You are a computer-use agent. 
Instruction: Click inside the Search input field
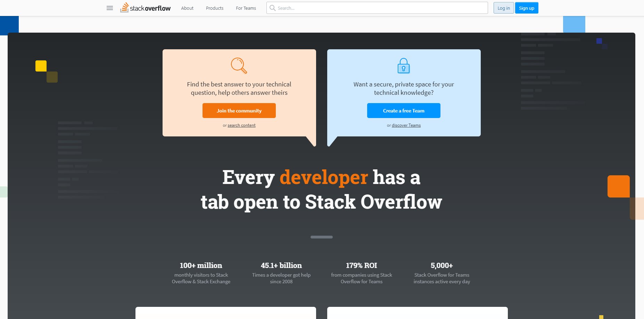point(347,8)
